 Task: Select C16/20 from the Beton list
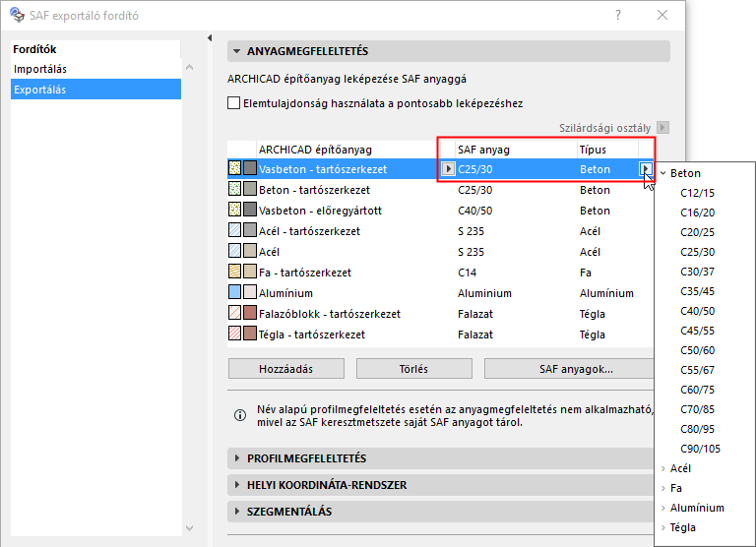click(697, 213)
